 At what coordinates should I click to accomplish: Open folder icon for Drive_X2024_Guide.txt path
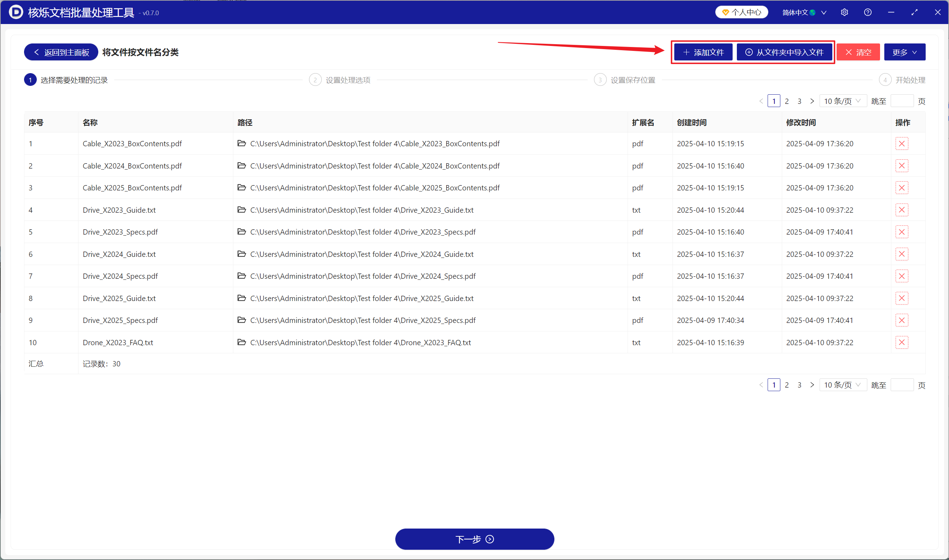[x=242, y=254]
